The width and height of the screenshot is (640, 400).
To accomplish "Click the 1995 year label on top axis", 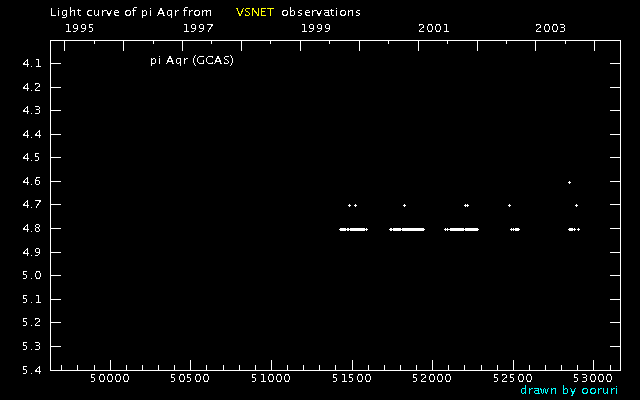I will [80, 28].
